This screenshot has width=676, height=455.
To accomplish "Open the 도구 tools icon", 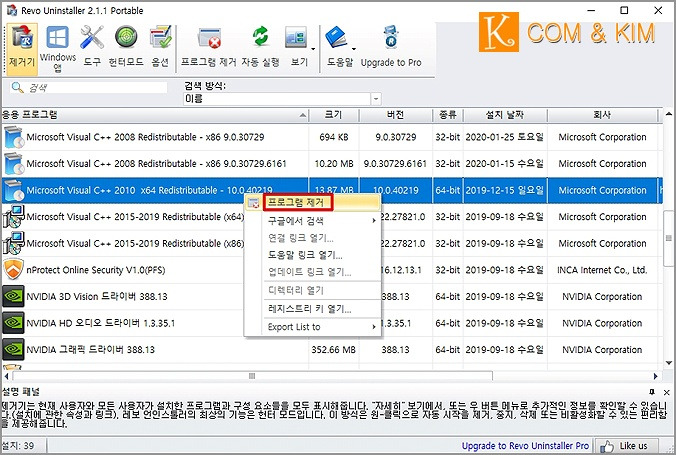I will click(92, 47).
